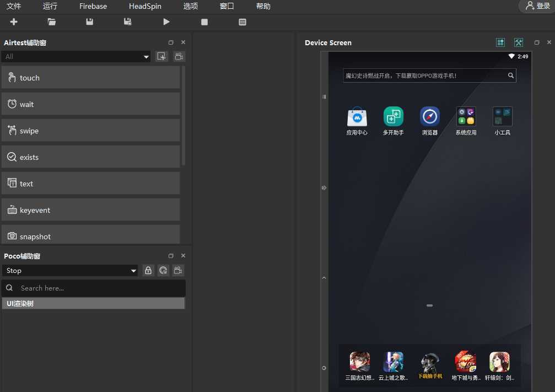
Task: Open the 文件 menu
Action: point(14,6)
